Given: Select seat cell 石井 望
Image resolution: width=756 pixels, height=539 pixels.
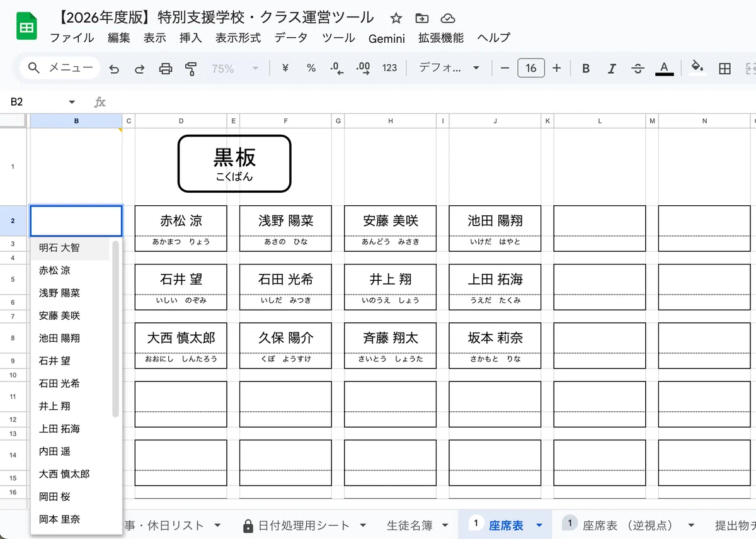Looking at the screenshot, I should click(181, 280).
